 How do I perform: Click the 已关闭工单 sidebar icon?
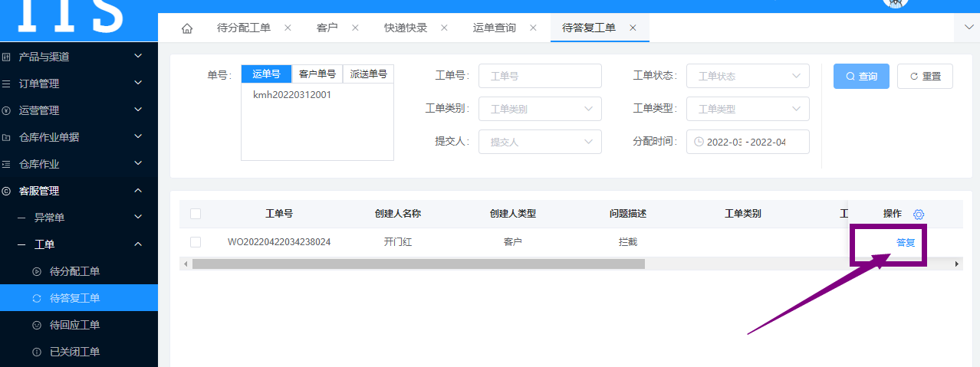pyautogui.click(x=37, y=352)
